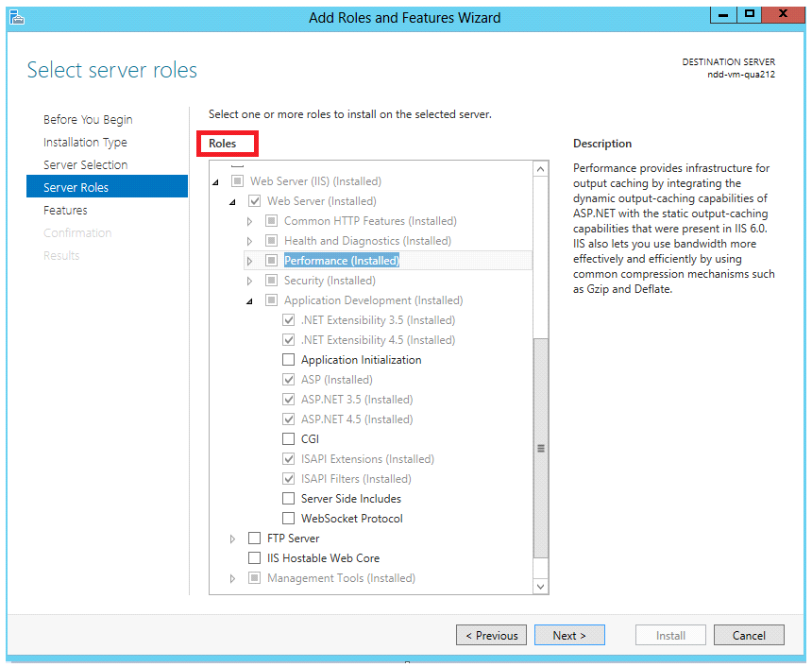
Task: Select the IIS Hostable Web Core checkbox
Action: click(254, 558)
